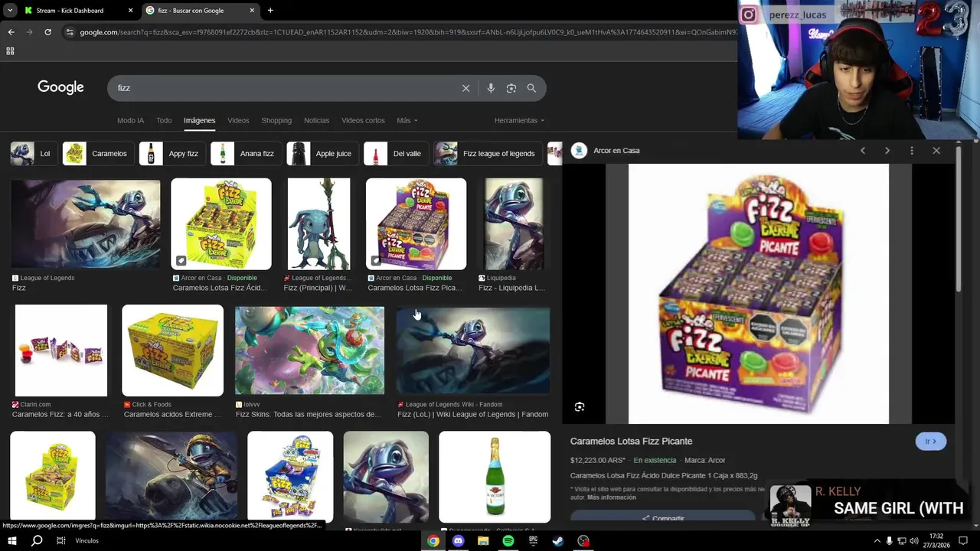Go back with the browser back arrow
The width and height of the screenshot is (980, 551).
11,32
